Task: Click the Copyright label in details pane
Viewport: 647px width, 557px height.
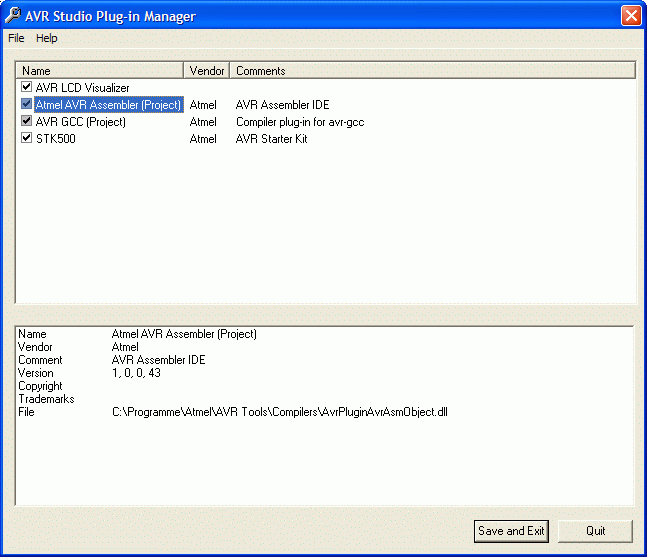Action: (x=40, y=386)
